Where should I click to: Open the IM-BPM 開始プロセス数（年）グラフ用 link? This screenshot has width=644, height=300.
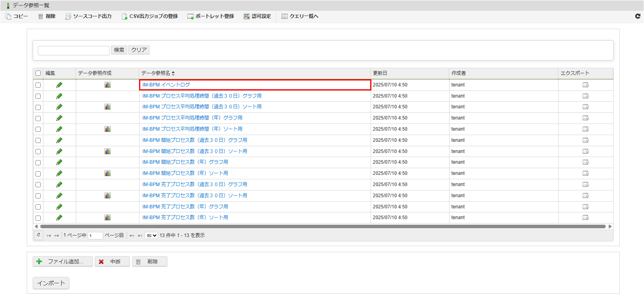(x=185, y=162)
